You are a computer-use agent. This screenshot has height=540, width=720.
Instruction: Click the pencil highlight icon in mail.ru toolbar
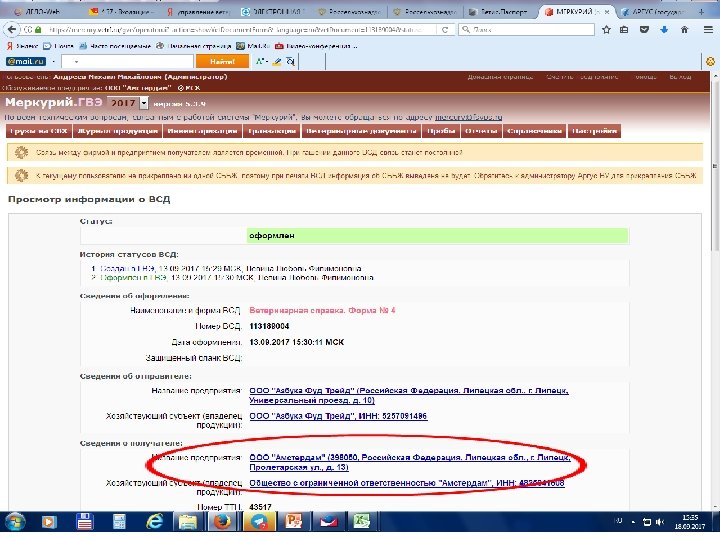point(276,61)
